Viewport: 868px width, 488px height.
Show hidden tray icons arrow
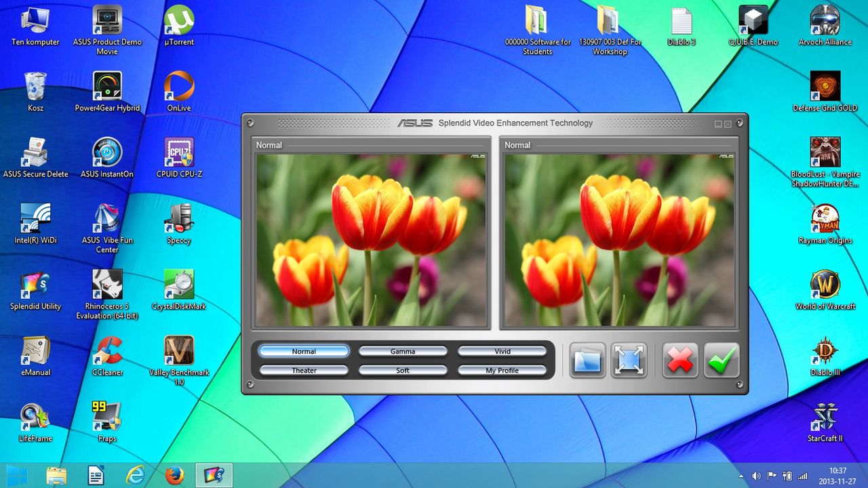coord(741,476)
